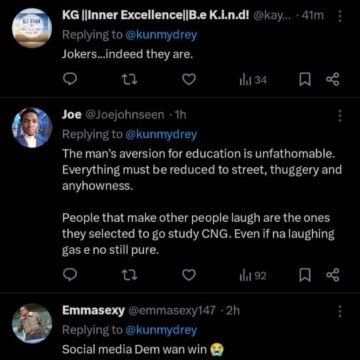Reply to KG's "Jokers" tweet
Screen dimensions: 360x360
click(70, 80)
